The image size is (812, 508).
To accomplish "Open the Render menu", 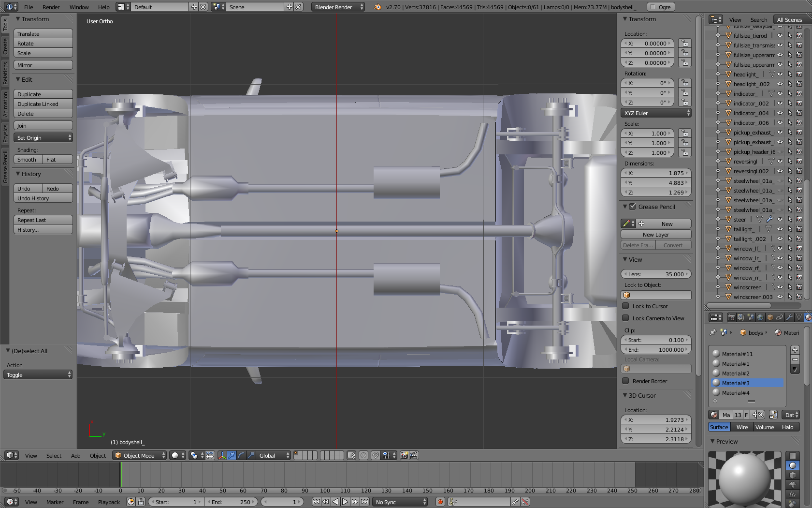I will [51, 7].
